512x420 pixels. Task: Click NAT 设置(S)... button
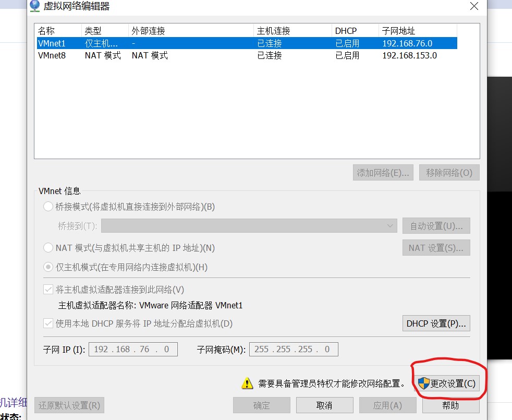point(436,248)
